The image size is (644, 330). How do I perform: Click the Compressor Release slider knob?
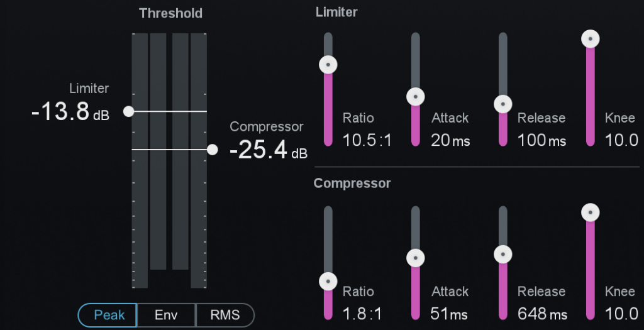pos(502,254)
